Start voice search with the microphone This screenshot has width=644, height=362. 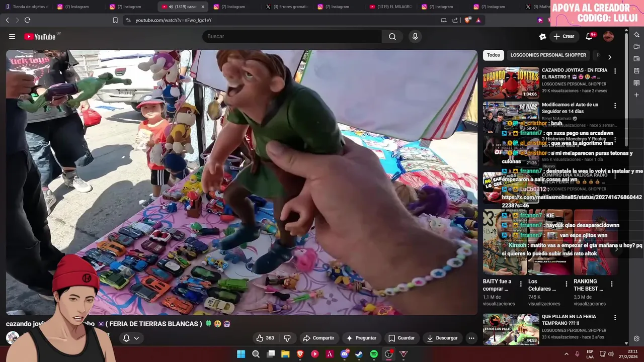coord(415,36)
